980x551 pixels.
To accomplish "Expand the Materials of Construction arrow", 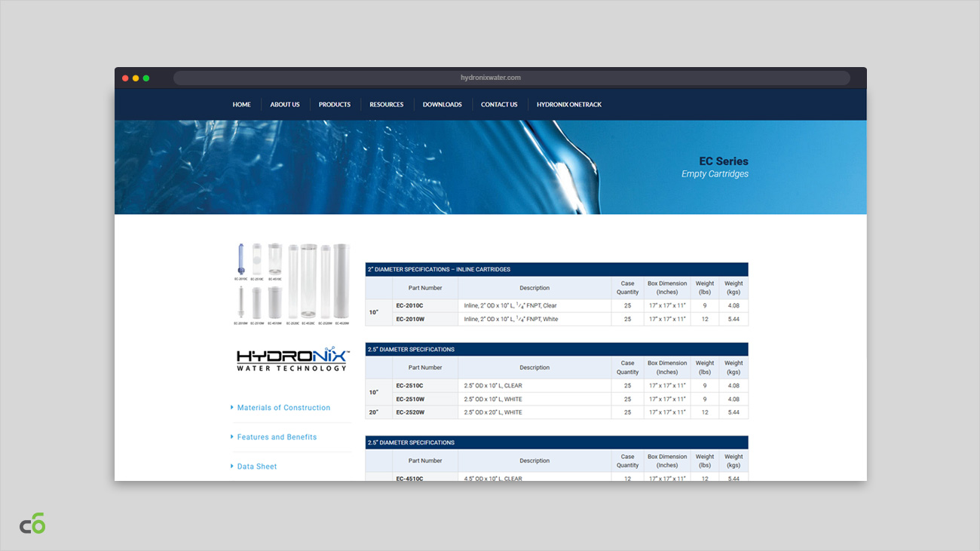I will pyautogui.click(x=232, y=408).
